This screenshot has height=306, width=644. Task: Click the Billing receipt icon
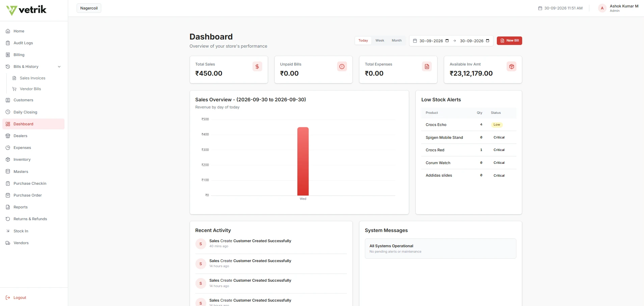[8, 55]
